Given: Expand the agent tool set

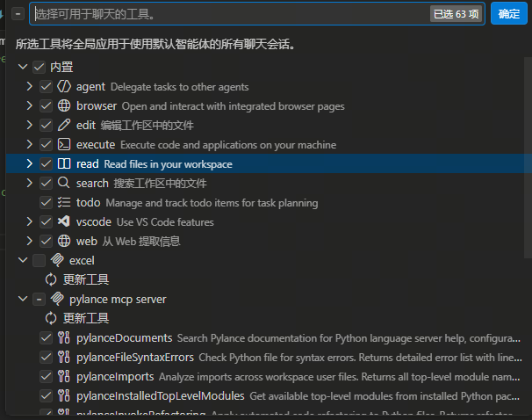Looking at the screenshot, I should point(30,86).
